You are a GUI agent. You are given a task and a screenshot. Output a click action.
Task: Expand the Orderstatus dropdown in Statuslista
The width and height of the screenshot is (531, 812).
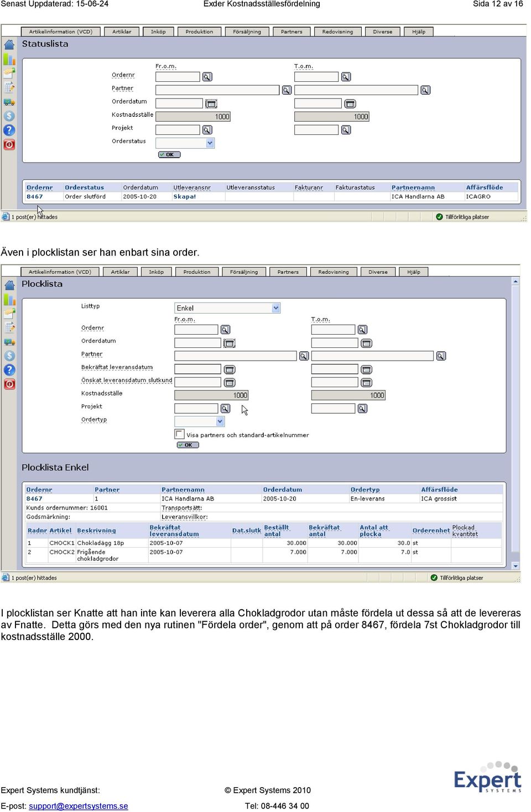point(210,143)
